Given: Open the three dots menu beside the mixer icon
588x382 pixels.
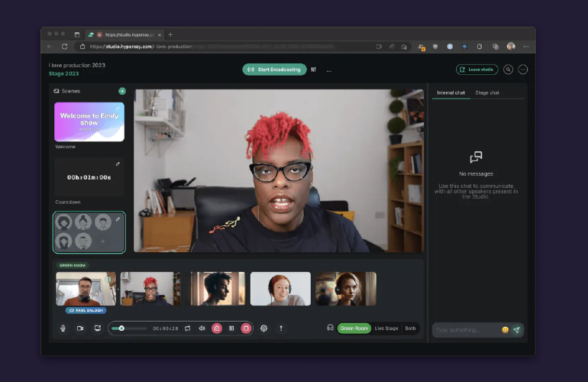Looking at the screenshot, I should (329, 70).
